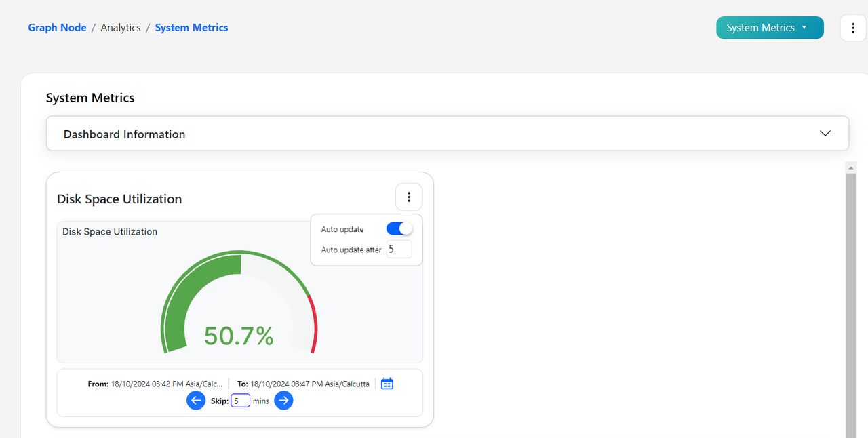
Task: Click the vertical scrollbar track
Action: coord(850,305)
